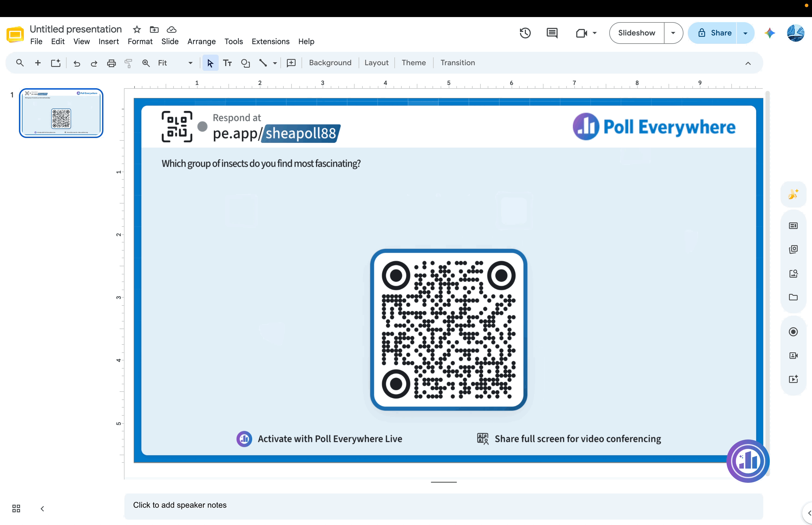Click the poll question about insects text
812x525 pixels.
click(261, 164)
